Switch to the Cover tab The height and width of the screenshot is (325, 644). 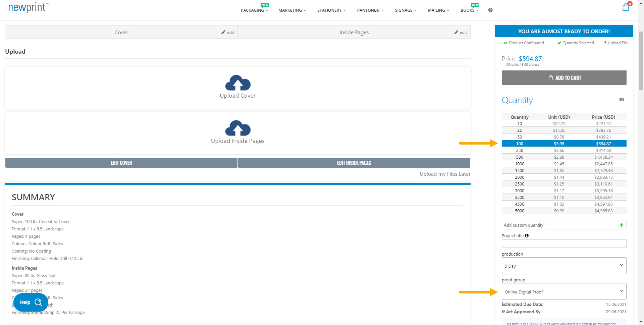point(121,32)
